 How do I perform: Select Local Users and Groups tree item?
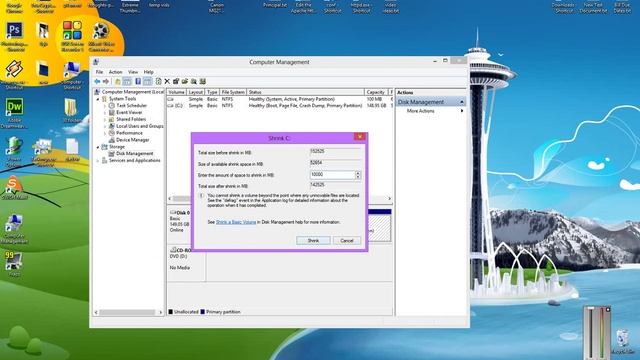[140, 126]
